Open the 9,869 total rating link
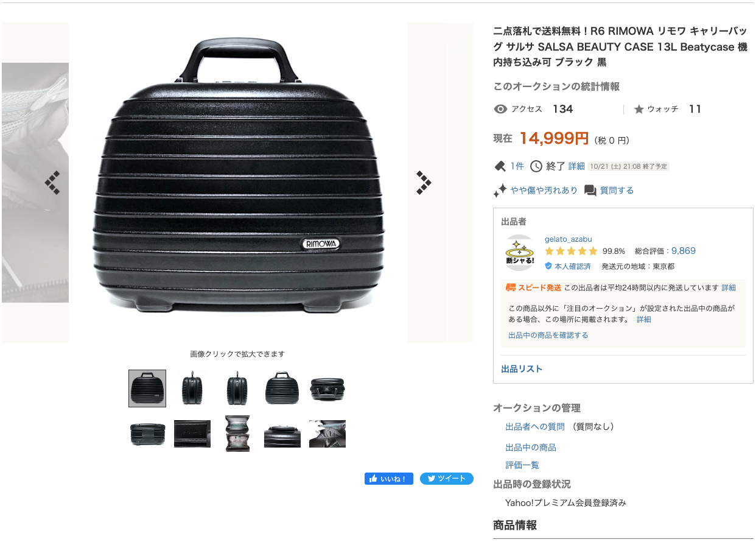The width and height of the screenshot is (756, 545). pyautogui.click(x=684, y=251)
